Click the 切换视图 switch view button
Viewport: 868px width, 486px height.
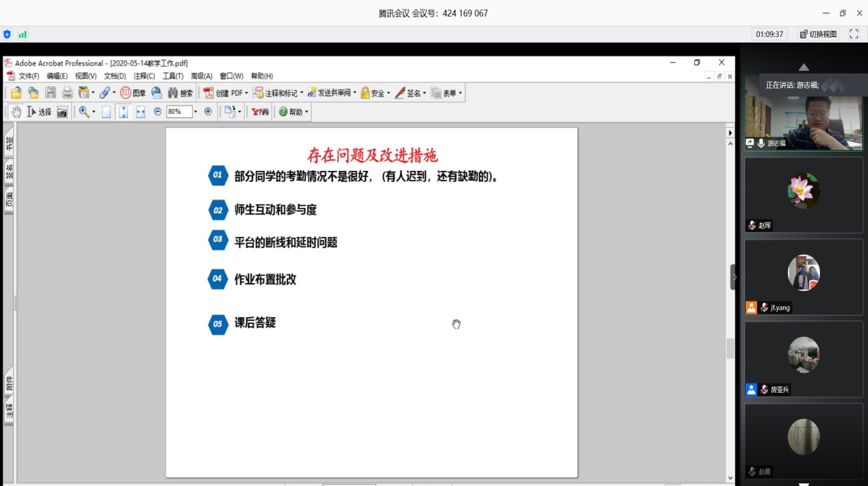pyautogui.click(x=819, y=34)
